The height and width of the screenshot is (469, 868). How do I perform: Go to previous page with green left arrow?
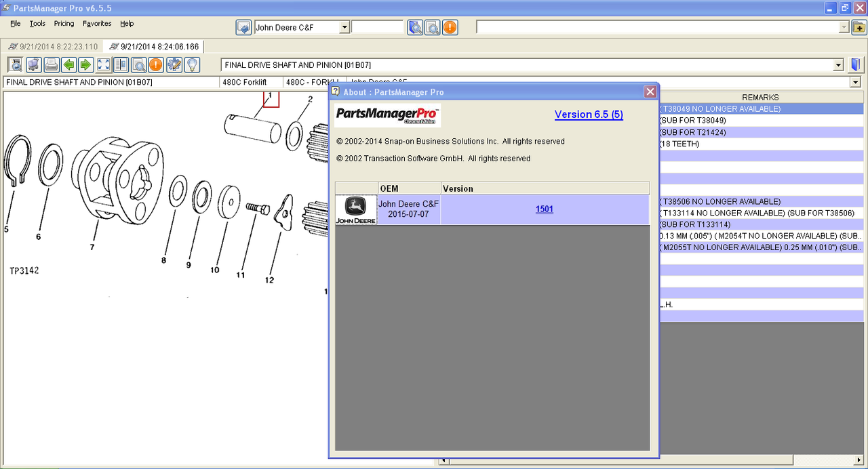(68, 65)
